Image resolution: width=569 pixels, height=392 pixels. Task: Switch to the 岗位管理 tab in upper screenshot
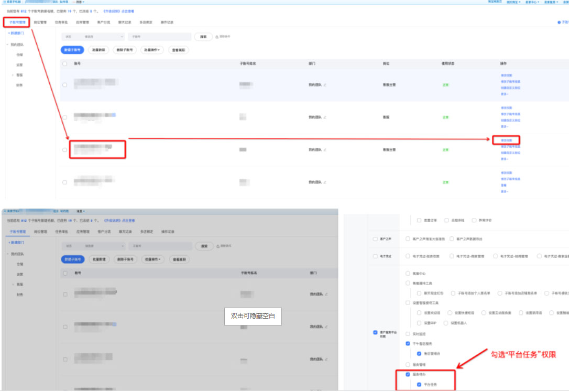click(x=40, y=23)
